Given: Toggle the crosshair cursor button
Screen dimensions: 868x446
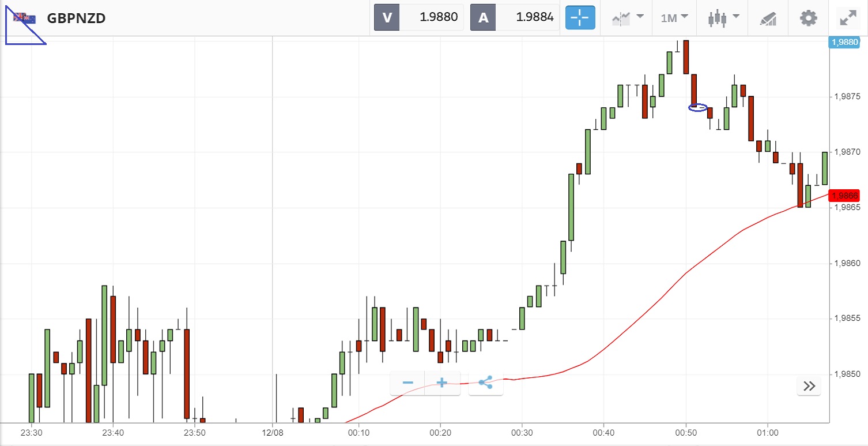Looking at the screenshot, I should click(580, 18).
